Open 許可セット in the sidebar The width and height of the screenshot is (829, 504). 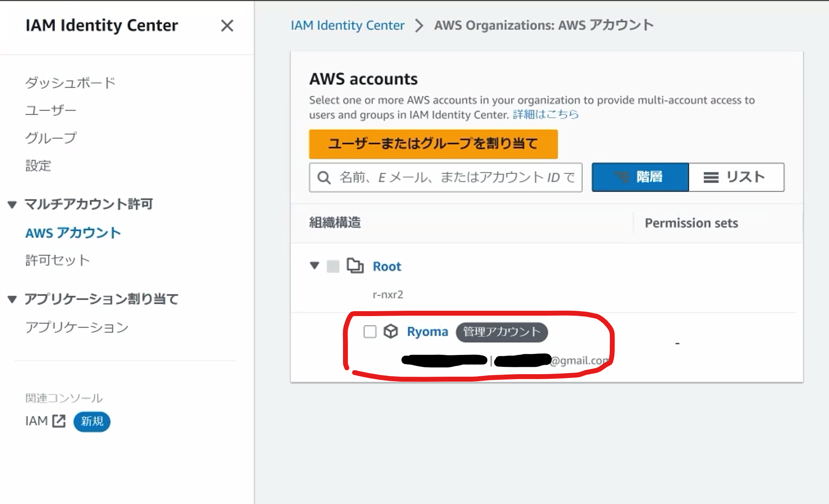[57, 260]
